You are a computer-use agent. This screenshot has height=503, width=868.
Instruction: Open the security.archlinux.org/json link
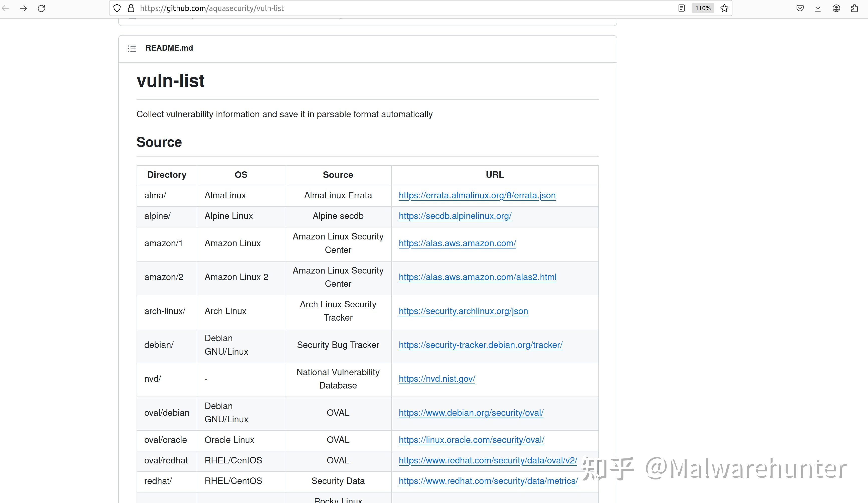click(x=463, y=311)
